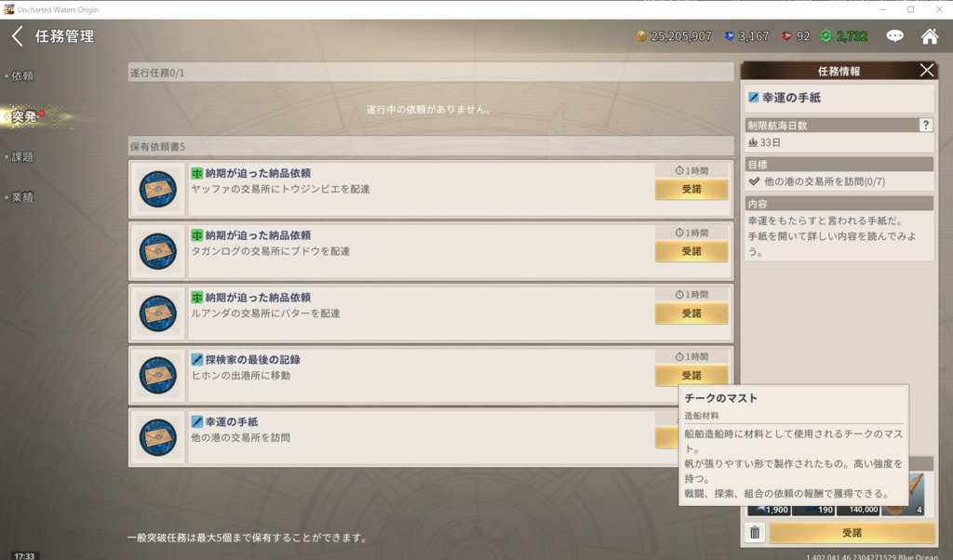Viewport: 953px width, 560px height.
Task: Click the red gem currency icon
Action: (786, 36)
